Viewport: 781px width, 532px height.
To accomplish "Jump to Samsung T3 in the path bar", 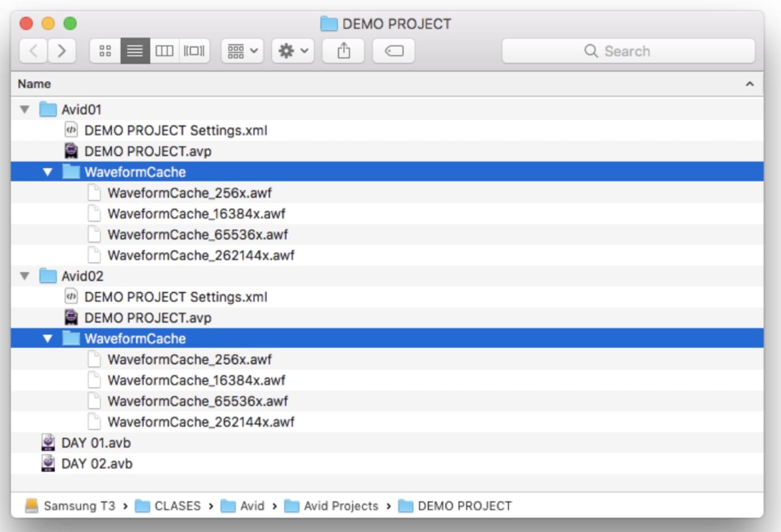I will [70, 506].
